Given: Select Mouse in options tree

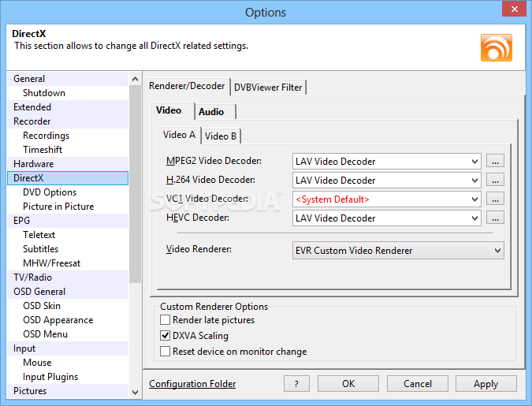Looking at the screenshot, I should pyautogui.click(x=68, y=363).
